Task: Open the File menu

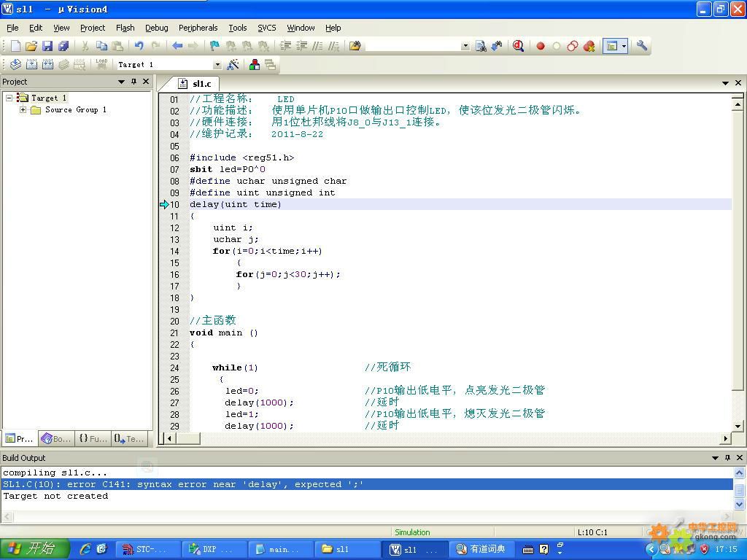Action: click(13, 28)
